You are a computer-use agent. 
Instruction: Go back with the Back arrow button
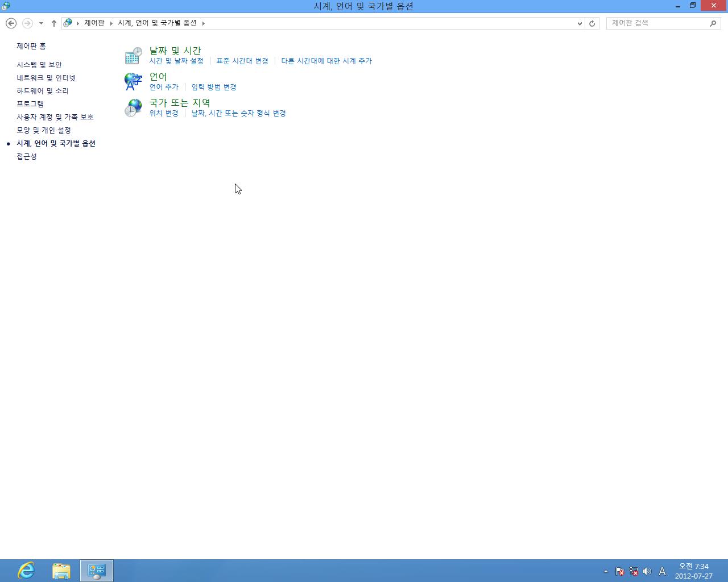11,23
